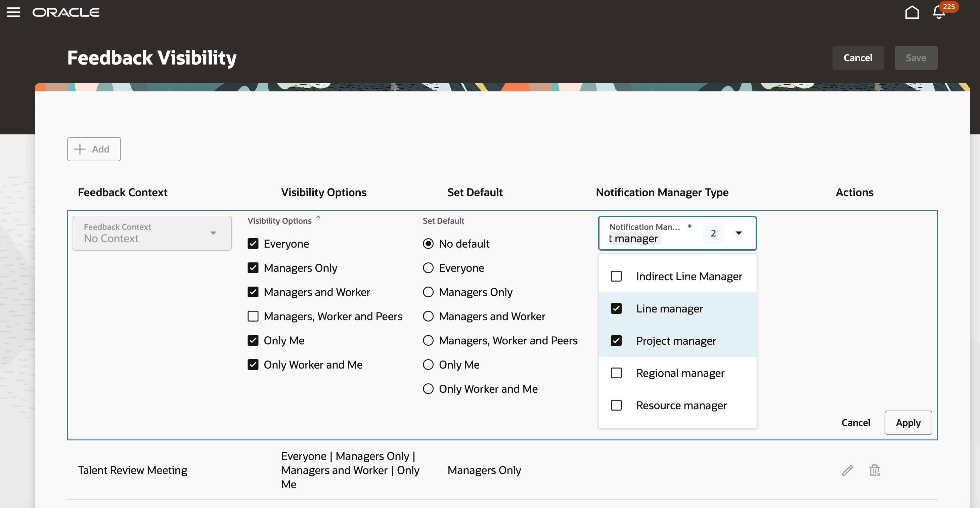Image resolution: width=980 pixels, height=508 pixels.
Task: Choose Only Worker and Me default radio
Action: coord(428,389)
